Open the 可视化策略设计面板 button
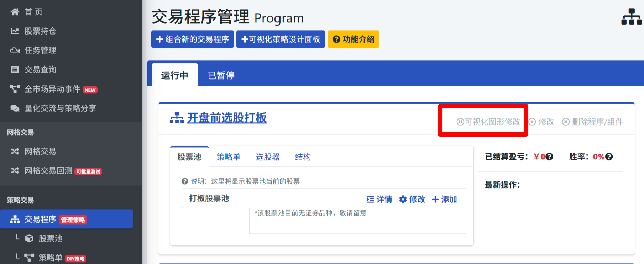Image resolution: width=644 pixels, height=264 pixels. pos(281,39)
